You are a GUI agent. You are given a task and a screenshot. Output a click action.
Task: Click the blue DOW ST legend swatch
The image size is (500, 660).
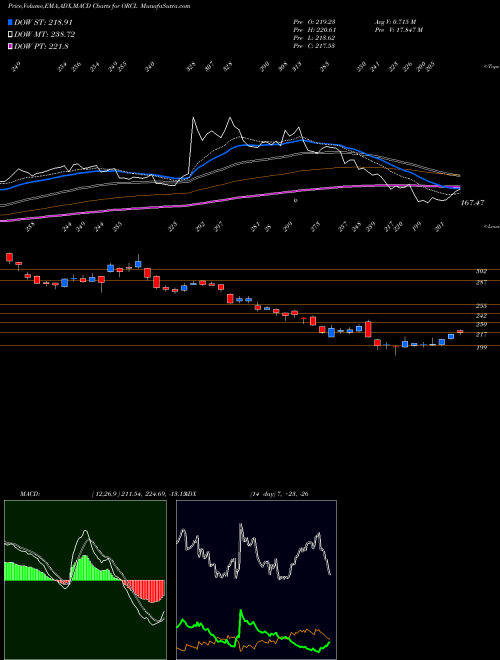(10, 22)
